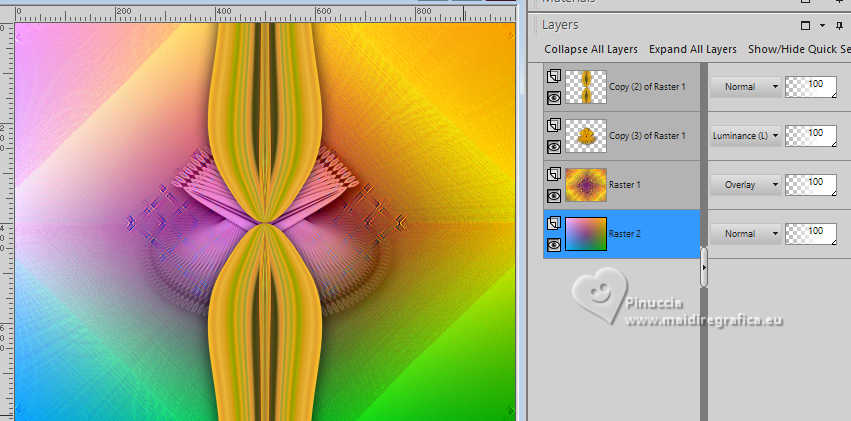Image resolution: width=851 pixels, height=421 pixels.
Task: Click the layer link icon on Raster 1
Action: 554,174
